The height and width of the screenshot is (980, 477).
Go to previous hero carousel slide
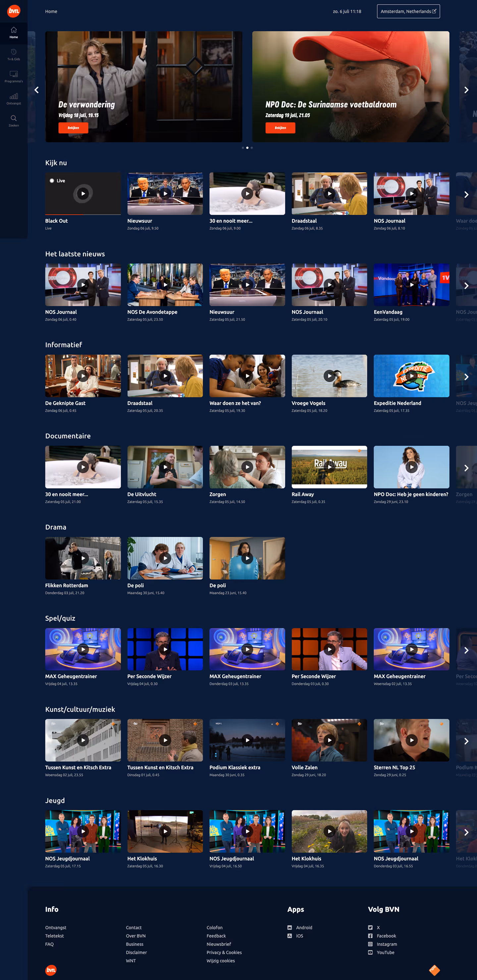(x=36, y=90)
